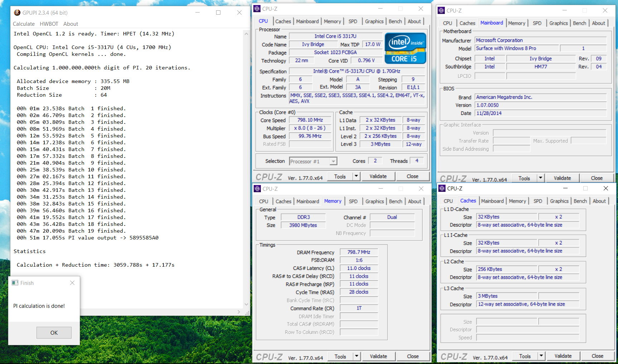Select SPD tab in the Memory window
Viewport: 618px width, 364px height.
coord(353,202)
